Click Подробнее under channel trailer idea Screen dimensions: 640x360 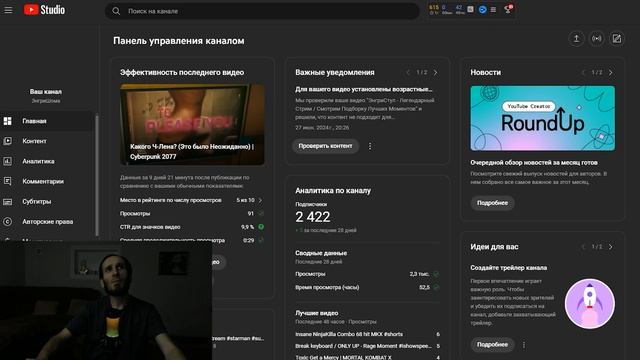(493, 344)
